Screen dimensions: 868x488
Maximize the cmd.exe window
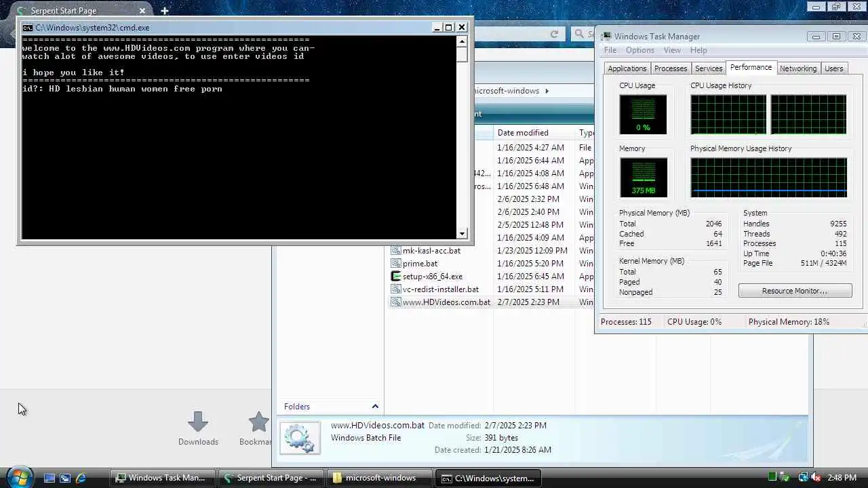click(x=449, y=28)
